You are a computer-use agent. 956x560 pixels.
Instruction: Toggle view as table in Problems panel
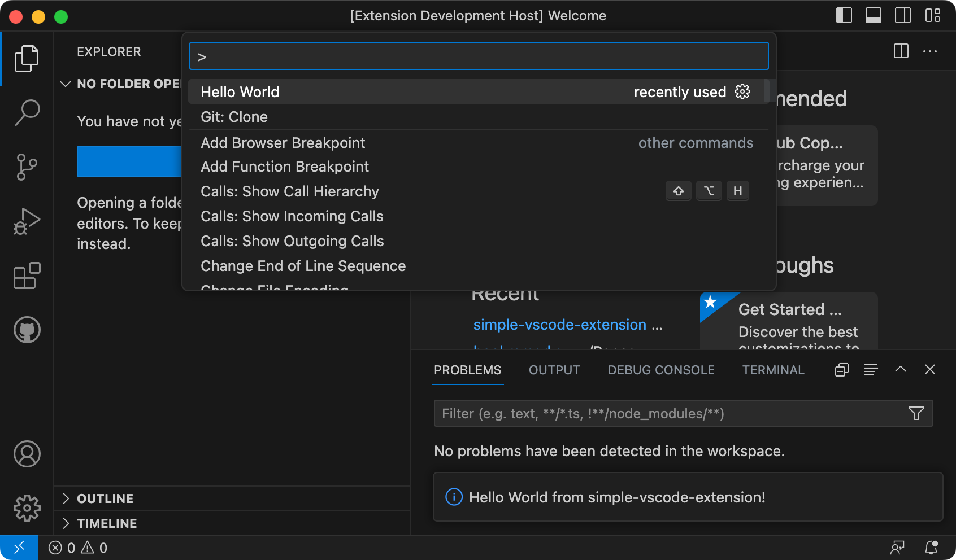(x=871, y=370)
